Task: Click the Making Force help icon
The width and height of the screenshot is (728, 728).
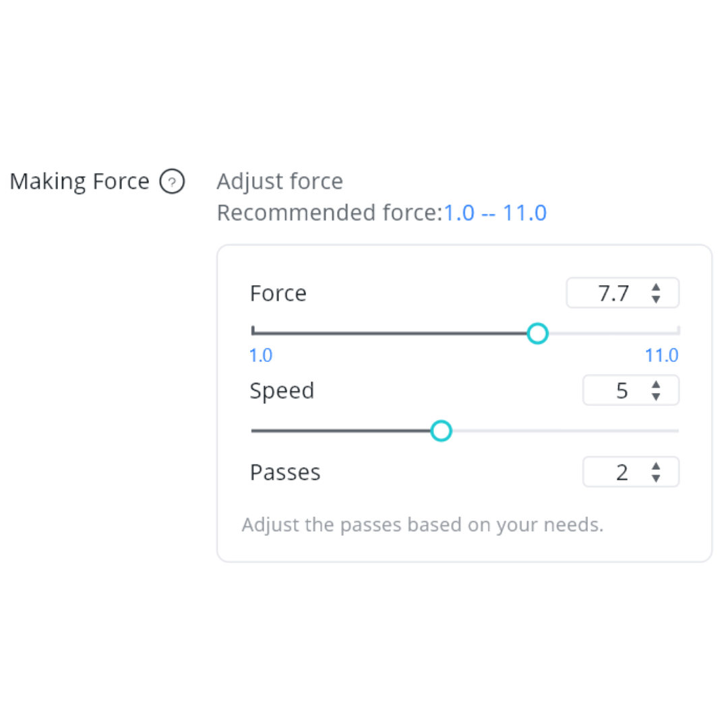Action: coord(172,182)
